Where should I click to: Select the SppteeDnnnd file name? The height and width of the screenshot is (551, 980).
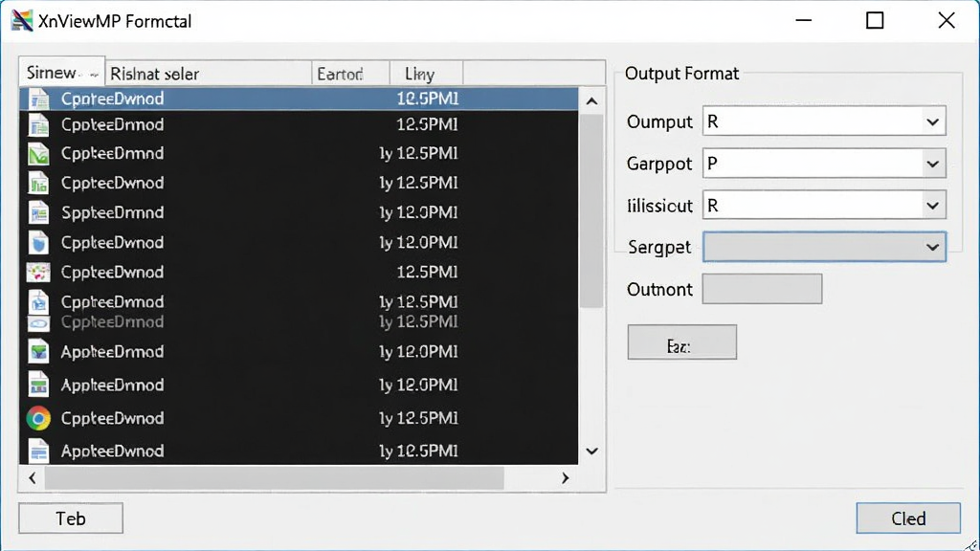coord(113,212)
